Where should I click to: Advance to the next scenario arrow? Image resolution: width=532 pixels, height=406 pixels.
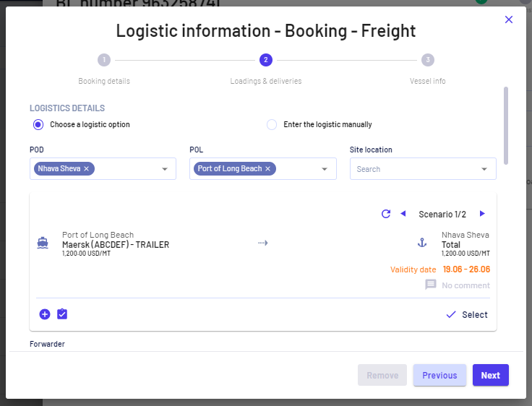482,214
